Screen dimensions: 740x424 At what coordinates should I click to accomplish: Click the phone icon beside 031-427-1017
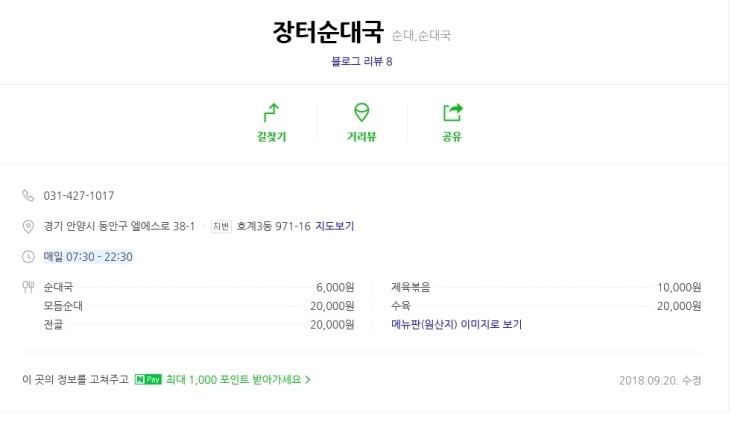(28, 195)
